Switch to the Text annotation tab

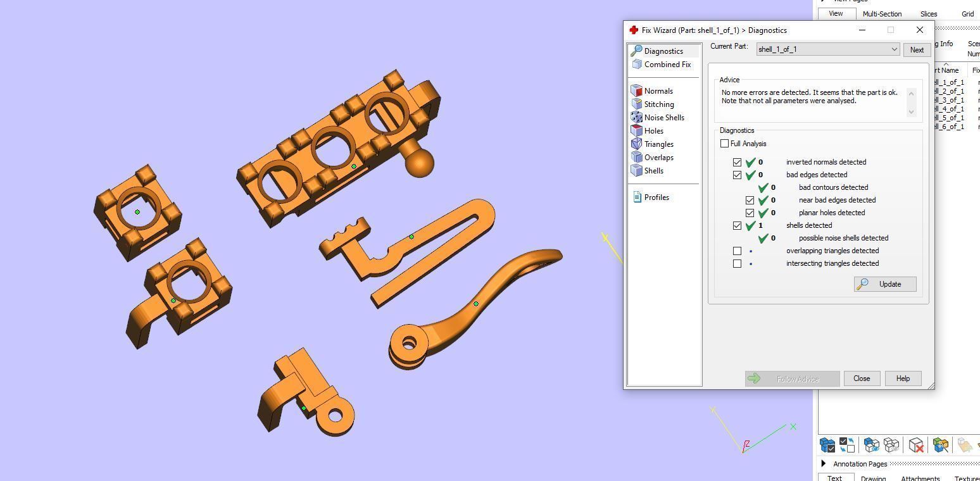click(x=834, y=478)
